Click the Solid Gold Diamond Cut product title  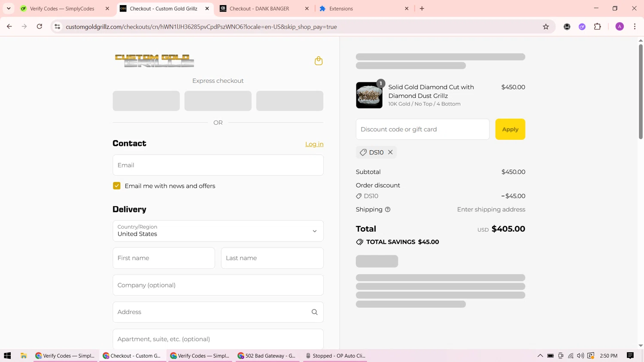point(431,91)
